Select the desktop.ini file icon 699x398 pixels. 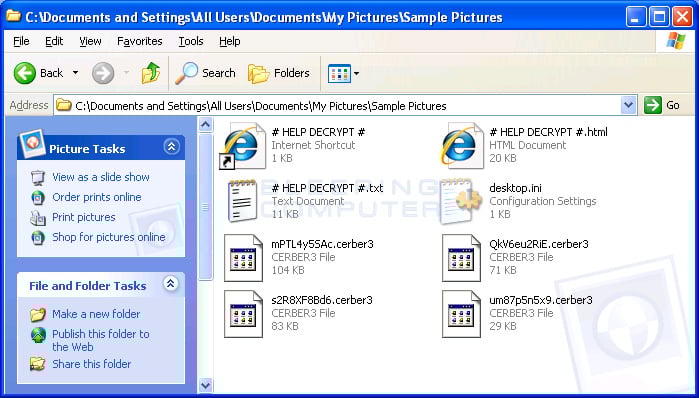click(x=460, y=201)
